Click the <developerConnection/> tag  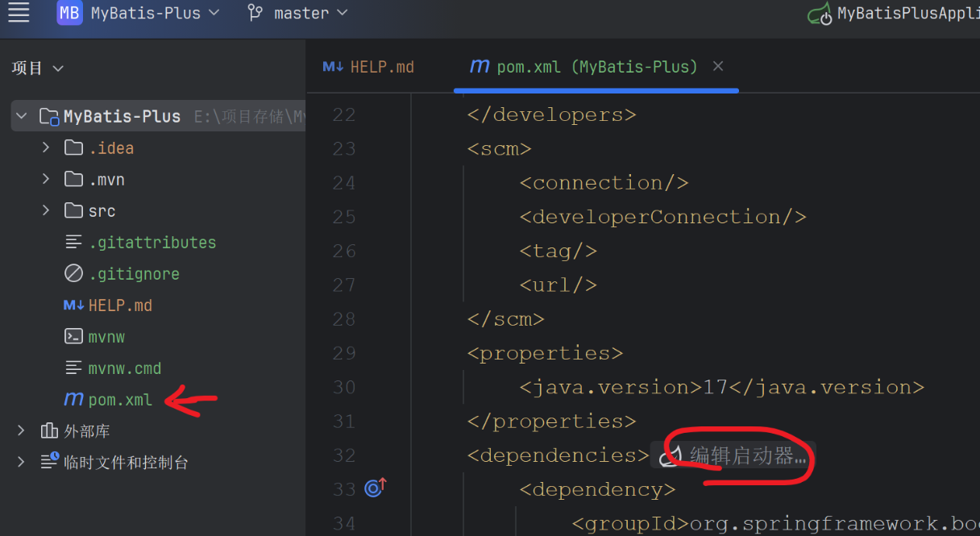pos(662,218)
